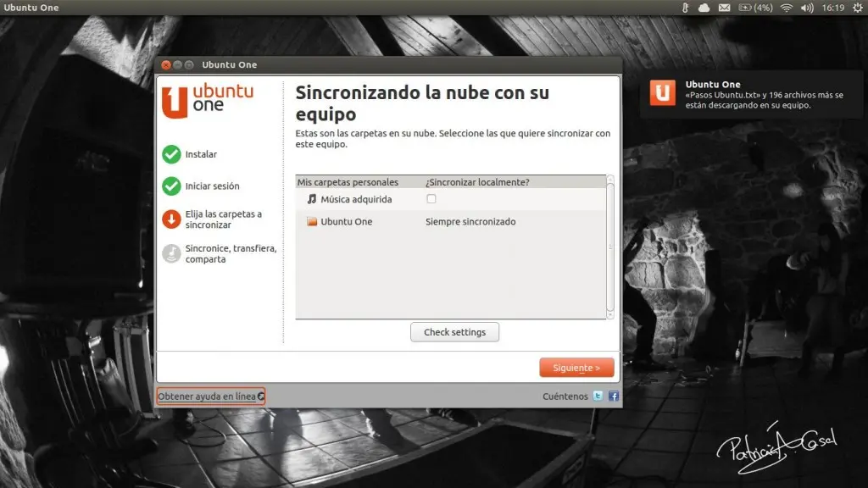Click the Sincronice, transfiera, comparta step label
Viewport: 868px width, 488px height.
pyautogui.click(x=231, y=253)
